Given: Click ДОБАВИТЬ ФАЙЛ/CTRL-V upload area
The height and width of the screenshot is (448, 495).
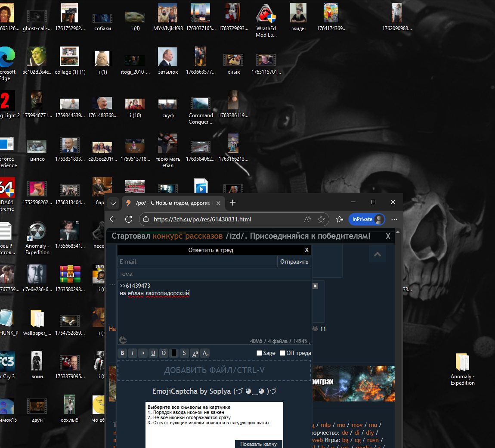Looking at the screenshot, I should point(214,370).
